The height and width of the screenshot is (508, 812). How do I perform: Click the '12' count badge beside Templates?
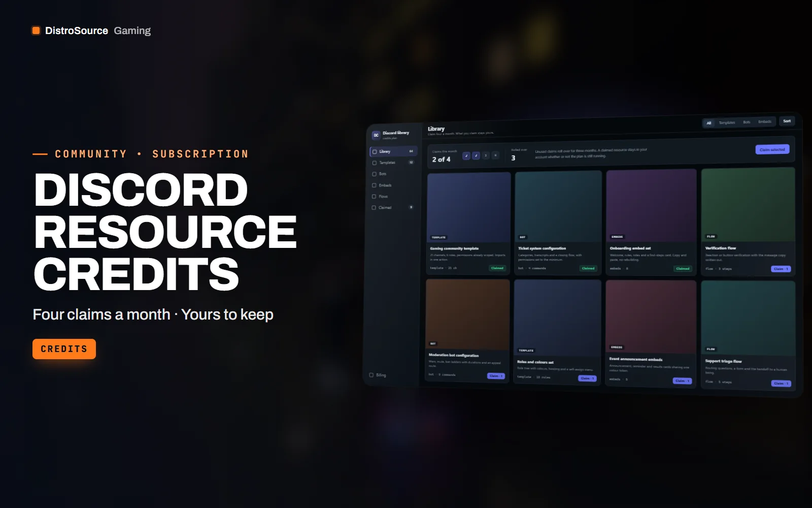[411, 162]
